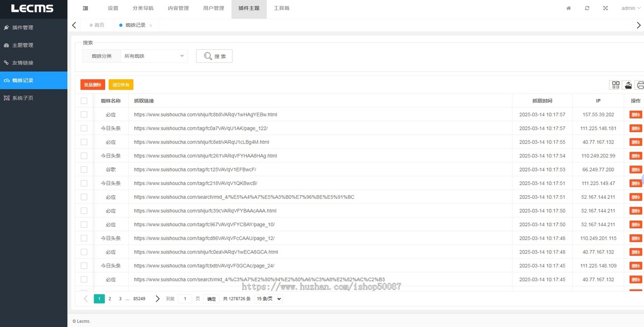The width and height of the screenshot is (644, 327).
Task: Click the 批量删除 button
Action: click(x=93, y=85)
